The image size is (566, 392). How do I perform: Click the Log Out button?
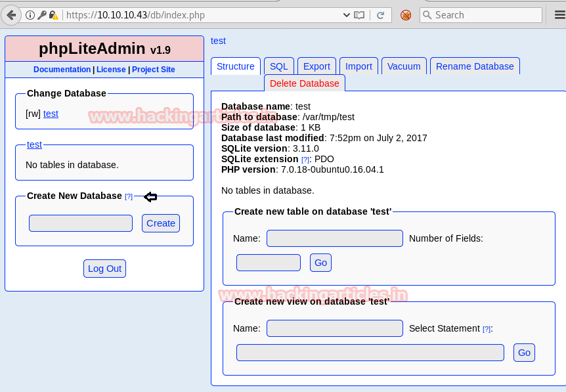click(x=104, y=269)
